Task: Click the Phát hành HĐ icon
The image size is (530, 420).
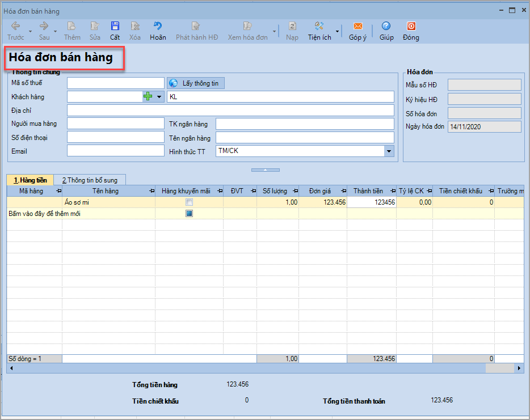Action: (196, 26)
